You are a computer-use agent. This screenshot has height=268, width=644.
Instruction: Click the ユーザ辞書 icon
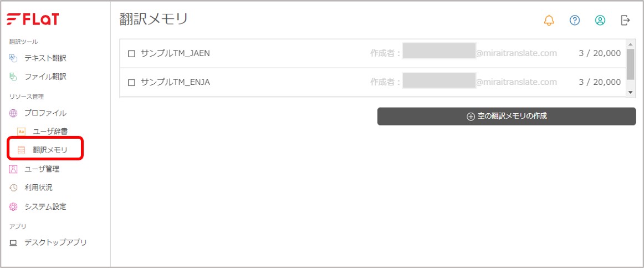click(22, 132)
